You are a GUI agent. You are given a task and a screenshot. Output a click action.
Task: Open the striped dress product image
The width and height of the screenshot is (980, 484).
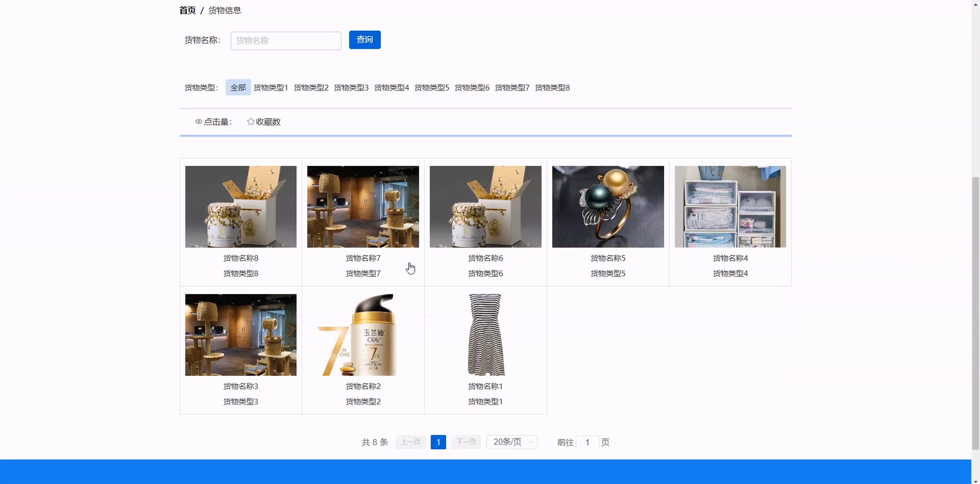coord(486,335)
